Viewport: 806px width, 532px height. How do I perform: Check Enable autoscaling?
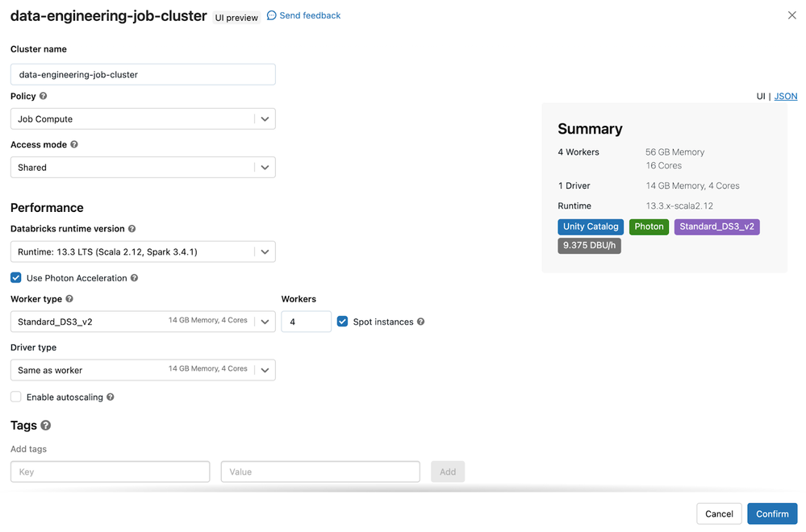pos(16,397)
